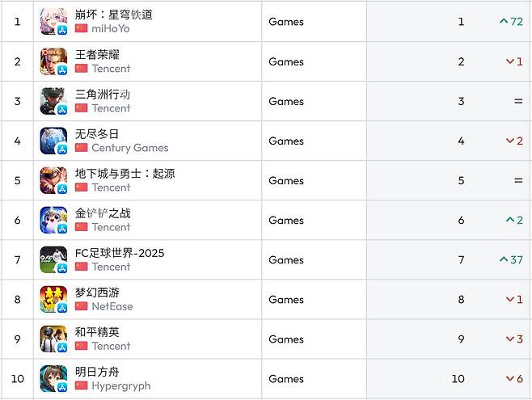This screenshot has height=400, width=532.
Task: Click the 金铲铲之战 game icon
Action: point(53,220)
